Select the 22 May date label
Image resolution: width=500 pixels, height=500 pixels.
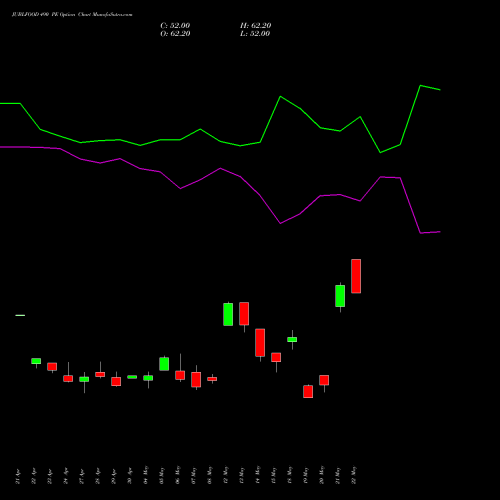[354, 475]
